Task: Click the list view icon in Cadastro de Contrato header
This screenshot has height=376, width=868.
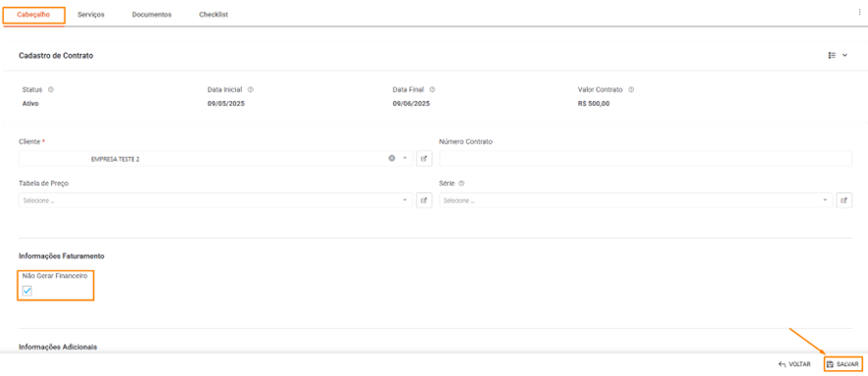Action: 832,55
